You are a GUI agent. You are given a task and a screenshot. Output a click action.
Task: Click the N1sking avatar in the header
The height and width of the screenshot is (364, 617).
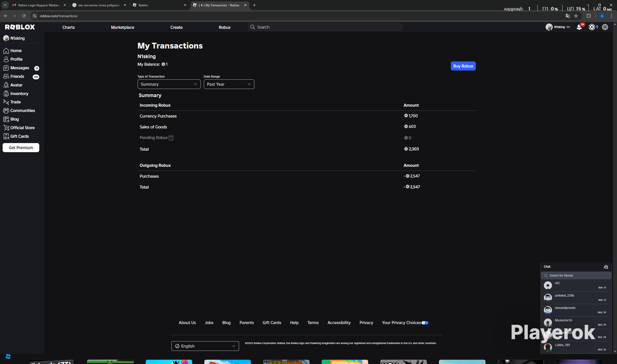point(549,27)
